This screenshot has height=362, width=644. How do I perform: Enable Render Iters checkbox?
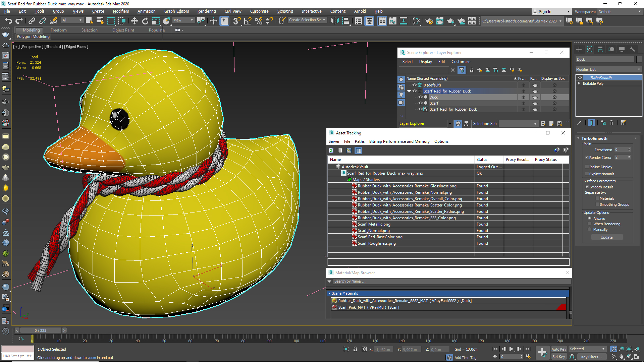pos(587,157)
